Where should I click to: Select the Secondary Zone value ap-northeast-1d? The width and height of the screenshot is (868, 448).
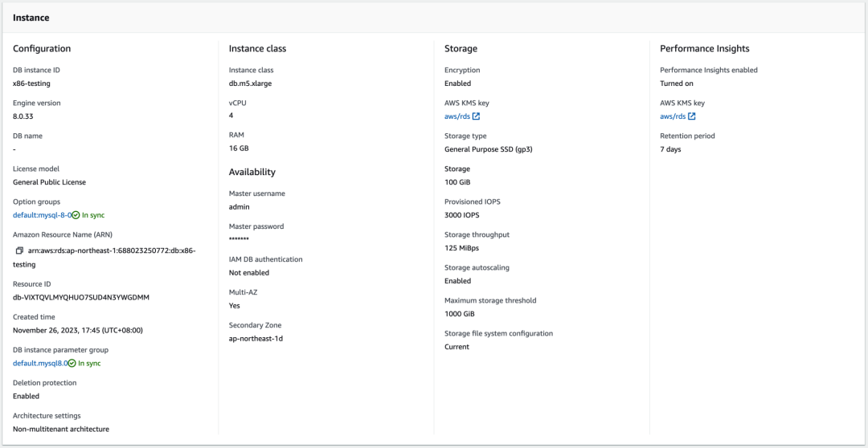[256, 339]
